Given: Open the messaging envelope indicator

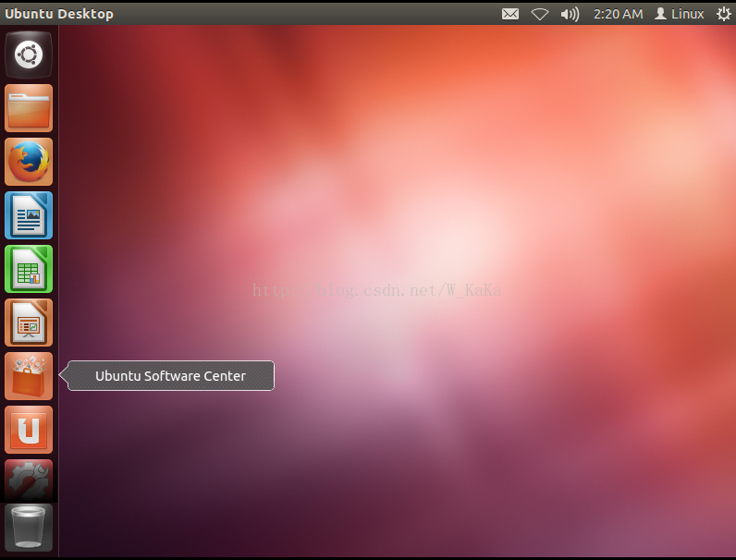Looking at the screenshot, I should [x=510, y=14].
